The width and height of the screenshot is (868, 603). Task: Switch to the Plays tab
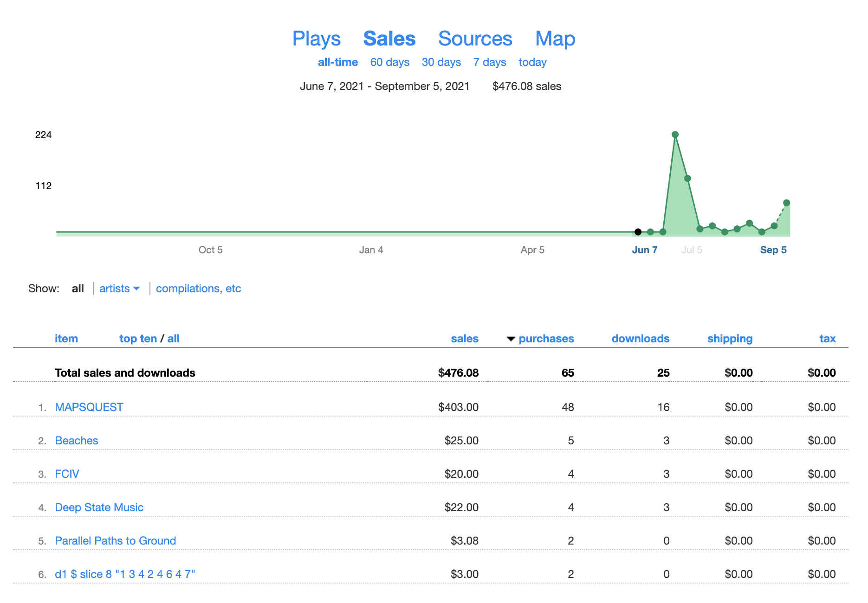(x=316, y=39)
